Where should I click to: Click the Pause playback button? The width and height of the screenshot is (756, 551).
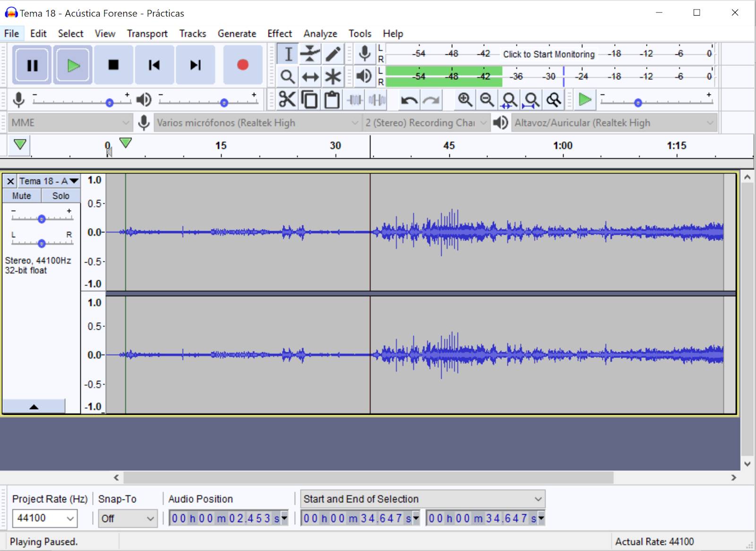32,65
